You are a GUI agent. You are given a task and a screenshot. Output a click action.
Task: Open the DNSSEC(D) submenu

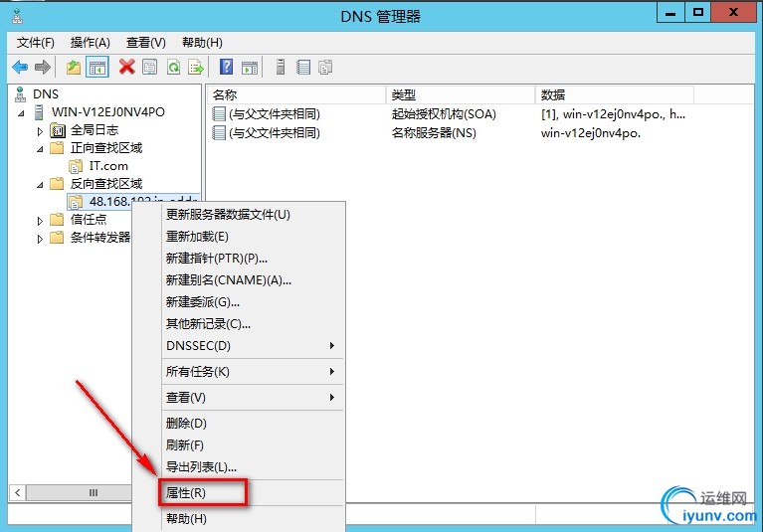coord(252,346)
